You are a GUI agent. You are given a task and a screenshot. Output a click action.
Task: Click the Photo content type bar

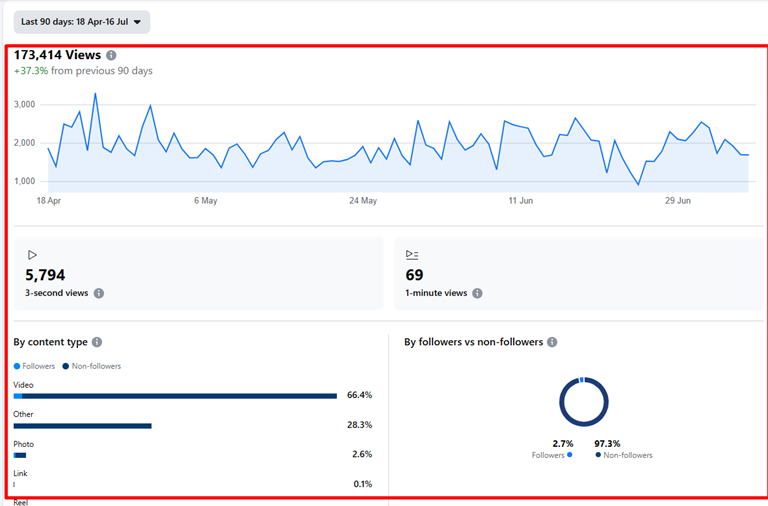coord(20,456)
